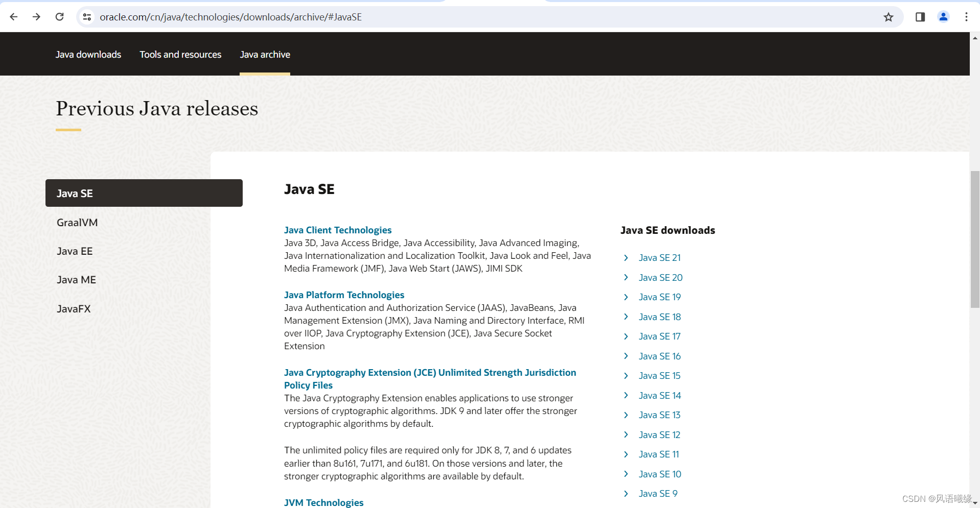Open the Java SE 20 download link

661,278
